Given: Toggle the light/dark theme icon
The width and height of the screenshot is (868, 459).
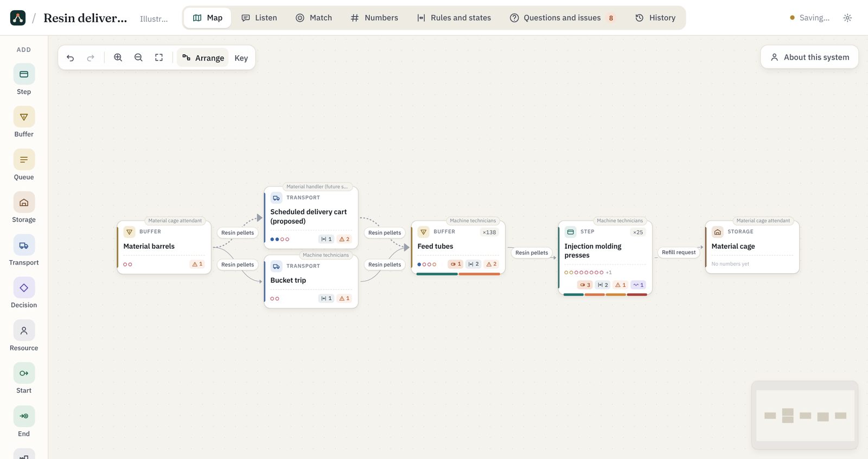Looking at the screenshot, I should pyautogui.click(x=847, y=18).
